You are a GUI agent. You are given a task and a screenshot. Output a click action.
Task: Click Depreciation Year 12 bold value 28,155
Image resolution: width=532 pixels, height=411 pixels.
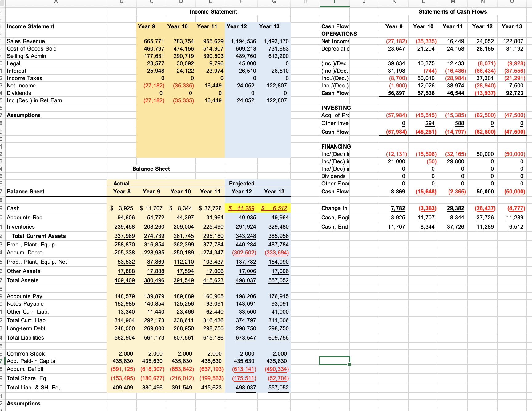tap(485, 49)
